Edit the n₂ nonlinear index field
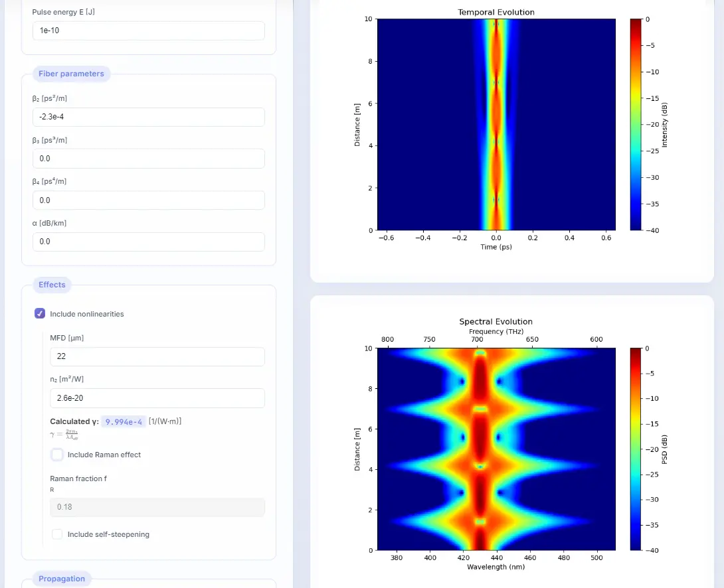 pos(157,398)
